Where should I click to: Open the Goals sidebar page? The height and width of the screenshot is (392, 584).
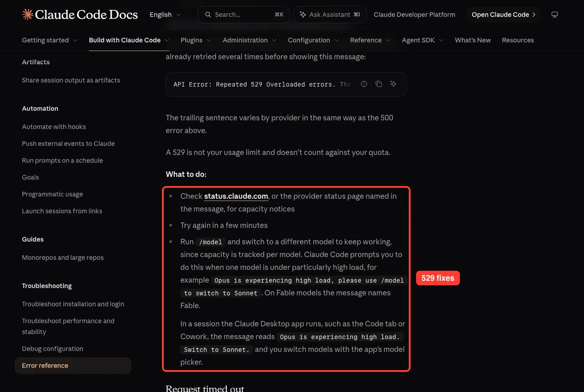pyautogui.click(x=31, y=177)
